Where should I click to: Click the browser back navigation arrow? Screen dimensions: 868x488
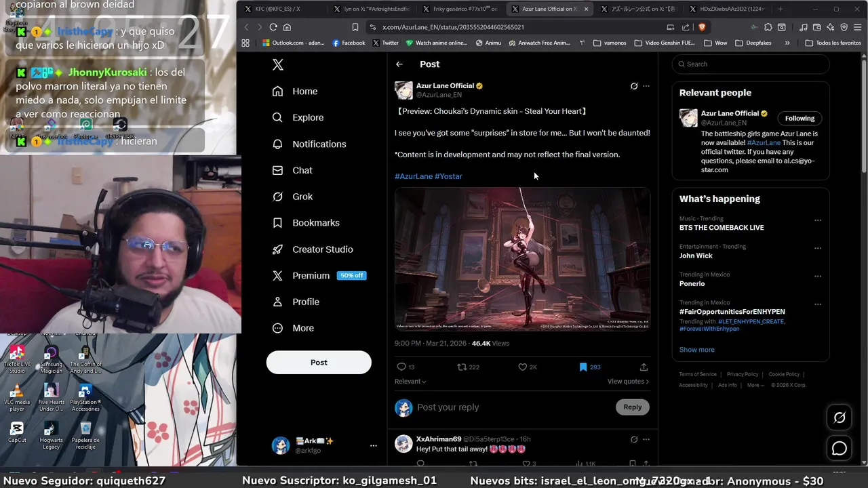[246, 27]
